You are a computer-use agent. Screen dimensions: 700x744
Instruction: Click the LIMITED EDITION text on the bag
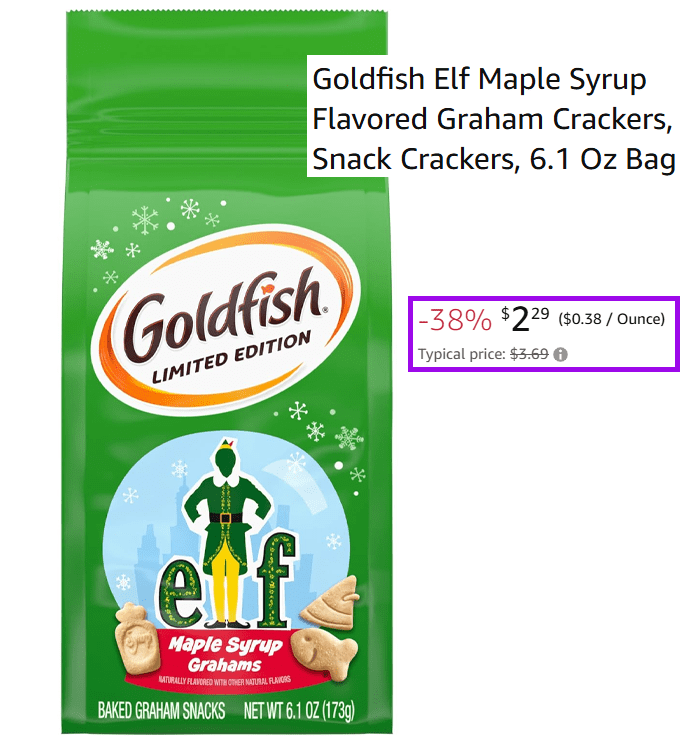[x=232, y=358]
